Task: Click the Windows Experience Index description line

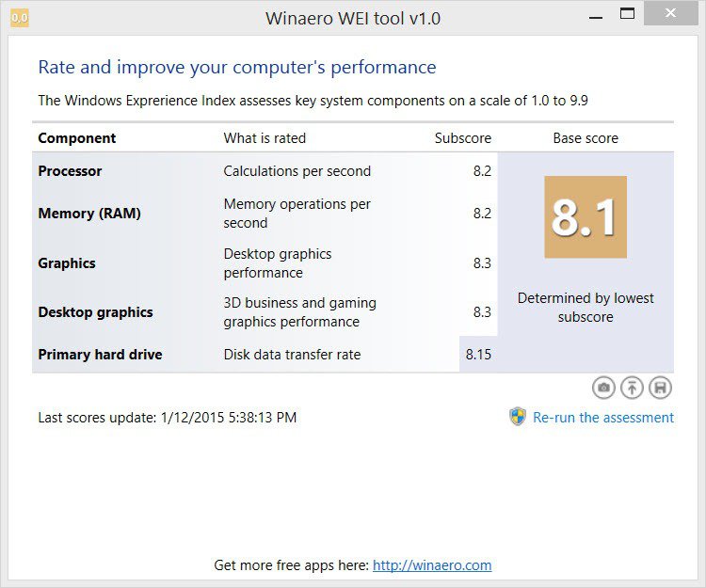Action: [x=313, y=101]
